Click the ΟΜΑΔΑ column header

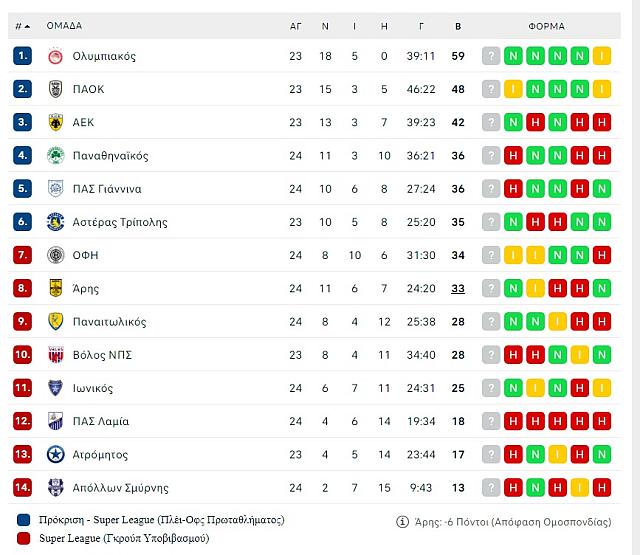click(64, 26)
